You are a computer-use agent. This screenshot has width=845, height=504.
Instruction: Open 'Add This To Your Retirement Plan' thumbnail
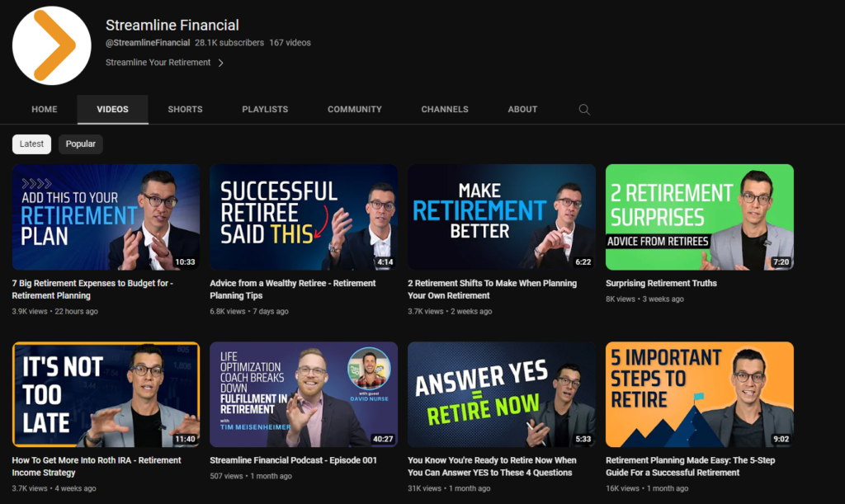tap(106, 217)
